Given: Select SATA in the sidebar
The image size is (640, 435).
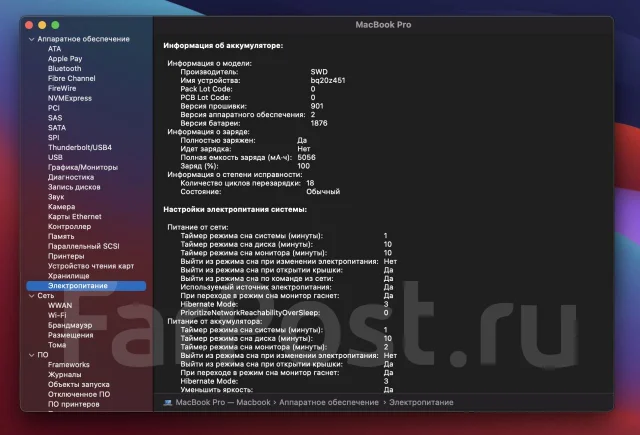Looking at the screenshot, I should [57, 128].
